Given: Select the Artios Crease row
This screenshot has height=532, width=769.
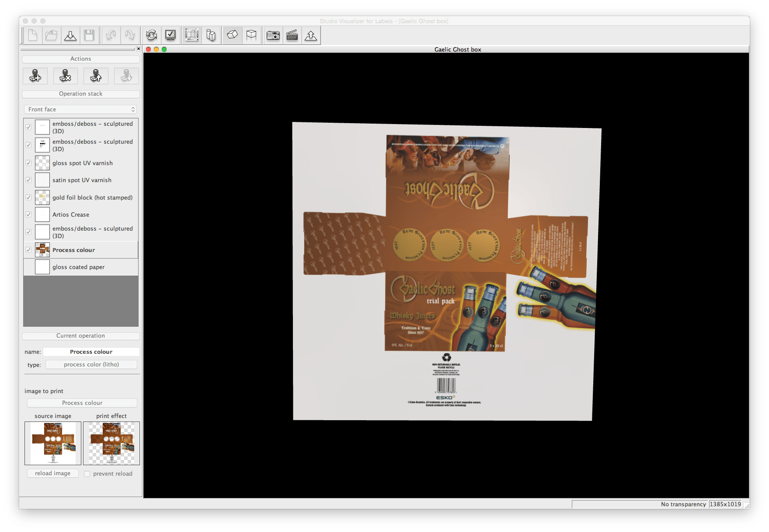Looking at the screenshot, I should coord(81,214).
